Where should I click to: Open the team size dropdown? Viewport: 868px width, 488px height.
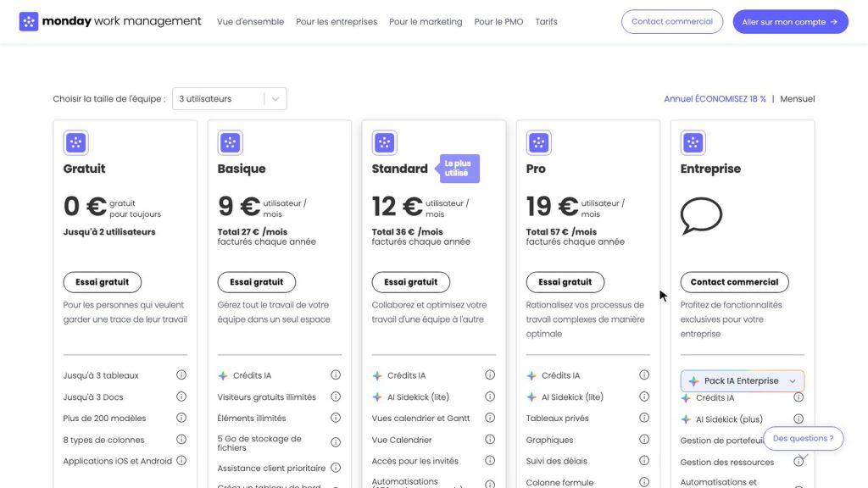click(x=229, y=99)
